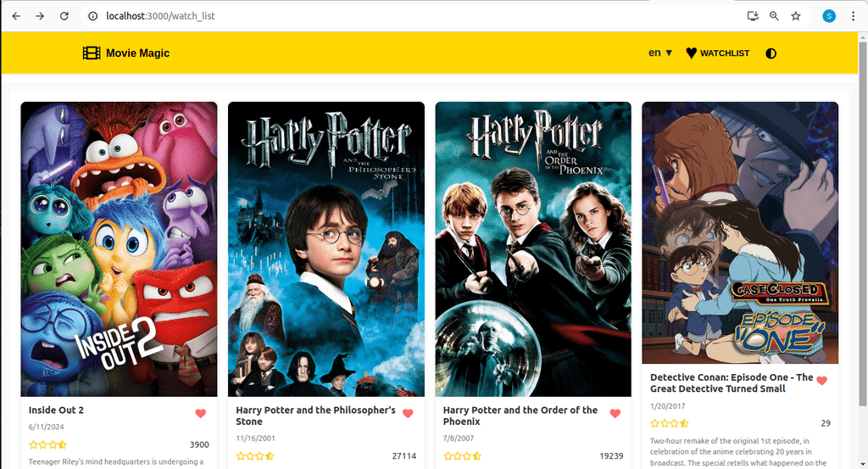Click the browser forward arrow

(40, 16)
